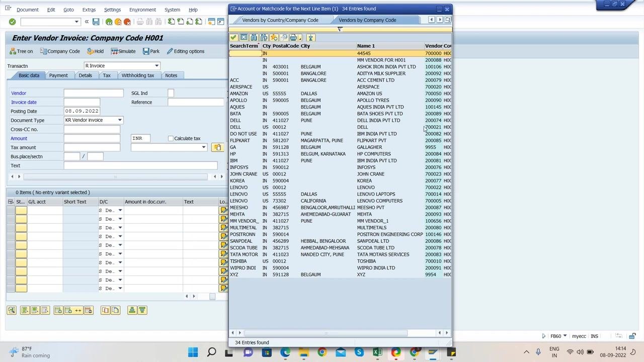
Task: Click the insert line icon below items table
Action: coord(58,310)
